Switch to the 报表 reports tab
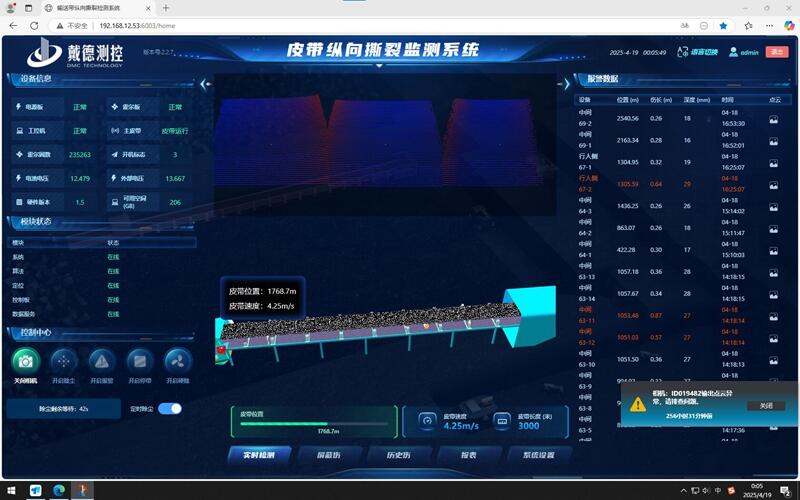 (466, 454)
